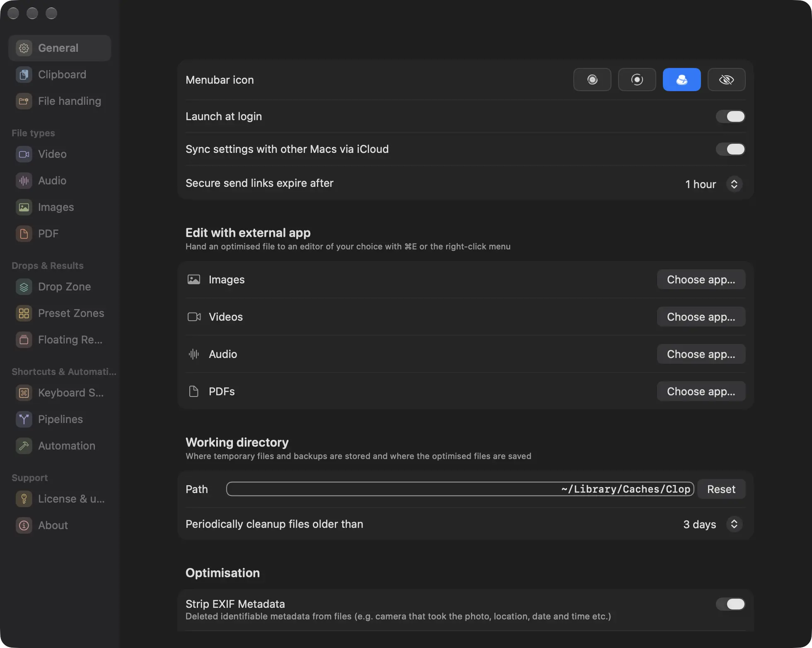Hide the menubar icon with crossed-eye option
Screen dimensions: 812x648
(727, 80)
